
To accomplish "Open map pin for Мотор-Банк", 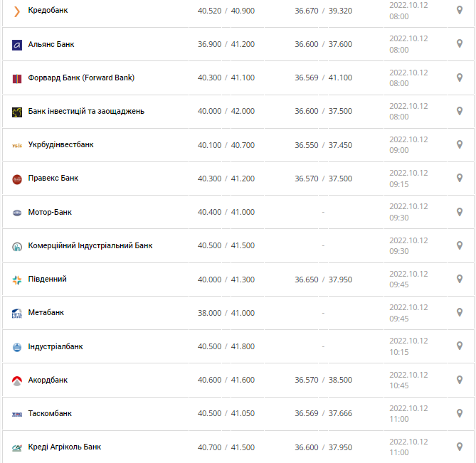I will (x=460, y=212).
